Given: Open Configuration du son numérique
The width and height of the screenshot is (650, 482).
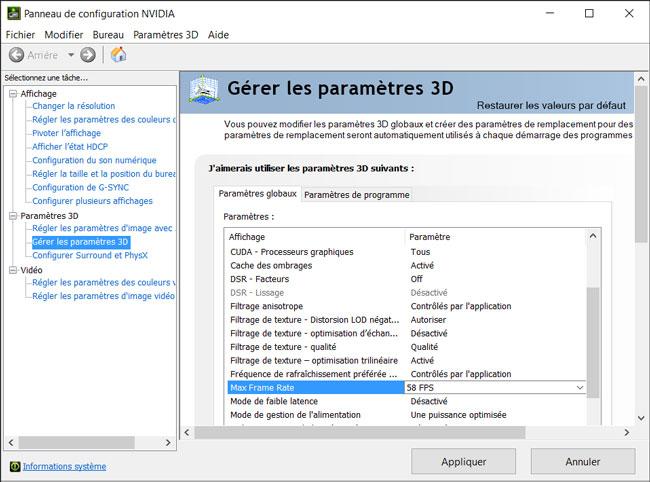Looking at the screenshot, I should 95,160.
